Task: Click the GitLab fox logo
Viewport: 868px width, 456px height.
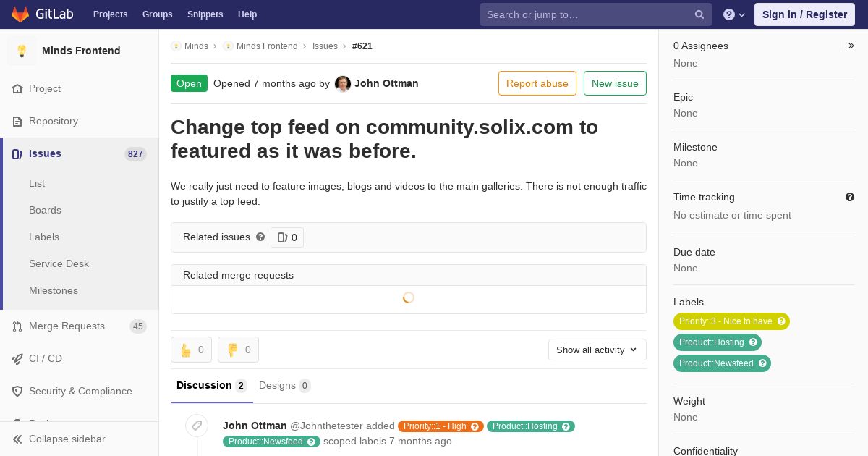Action: [x=20, y=14]
